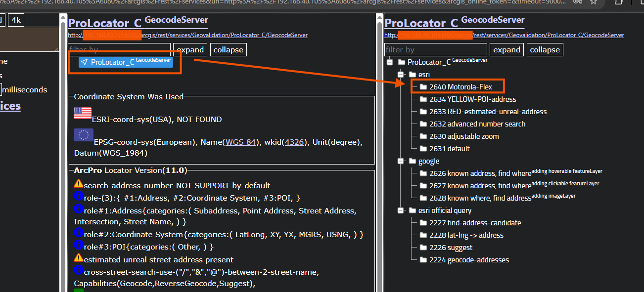Click the folder icon next to google
Screen dimensions: 644x292
413,161
